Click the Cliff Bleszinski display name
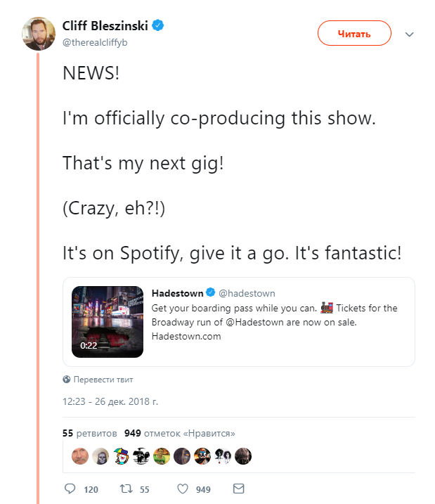Viewport: 435px width, 504px height. click(x=105, y=26)
